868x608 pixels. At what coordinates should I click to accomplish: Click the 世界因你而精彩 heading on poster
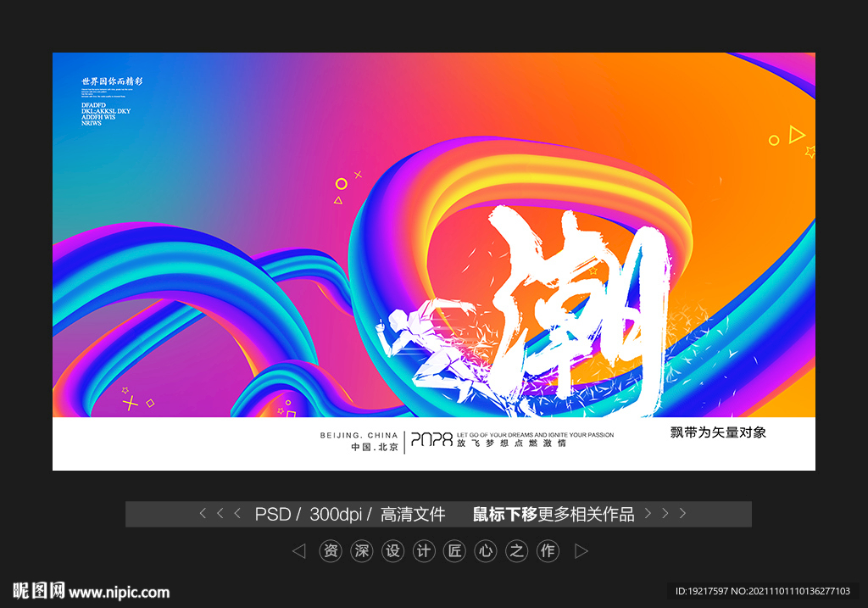112,81
